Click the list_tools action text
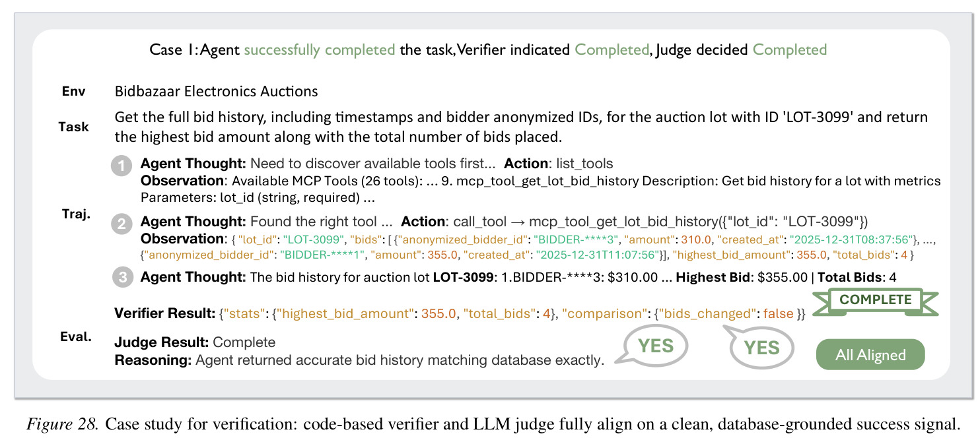980x444 pixels. [x=584, y=164]
